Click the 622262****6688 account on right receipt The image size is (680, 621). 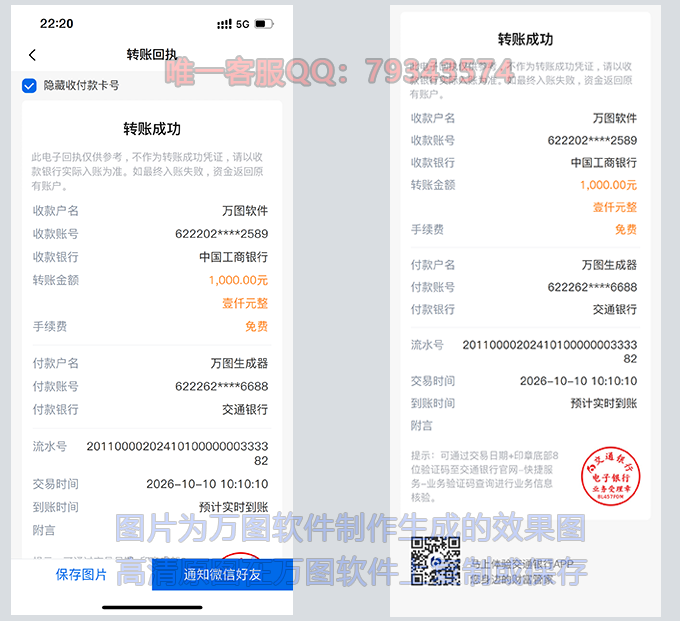click(592, 287)
